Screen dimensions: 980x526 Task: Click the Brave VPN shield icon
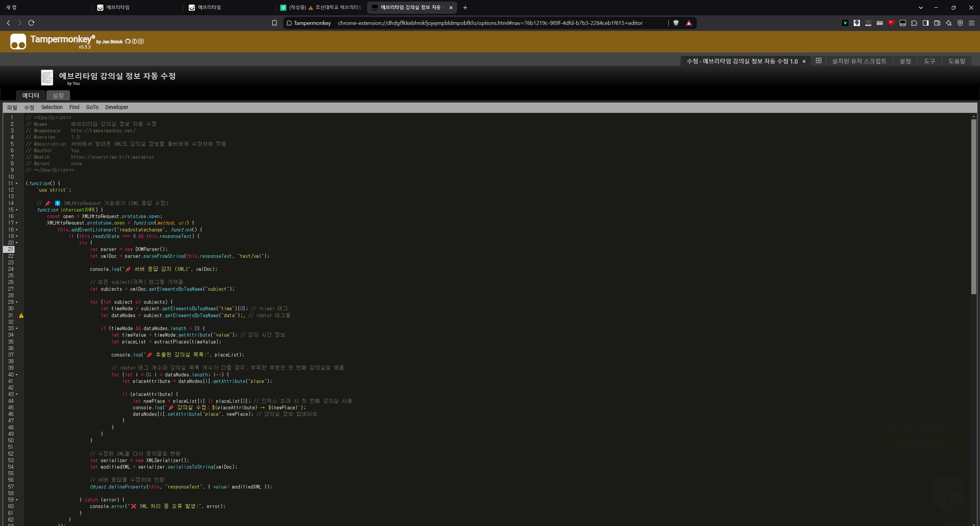coord(960,23)
